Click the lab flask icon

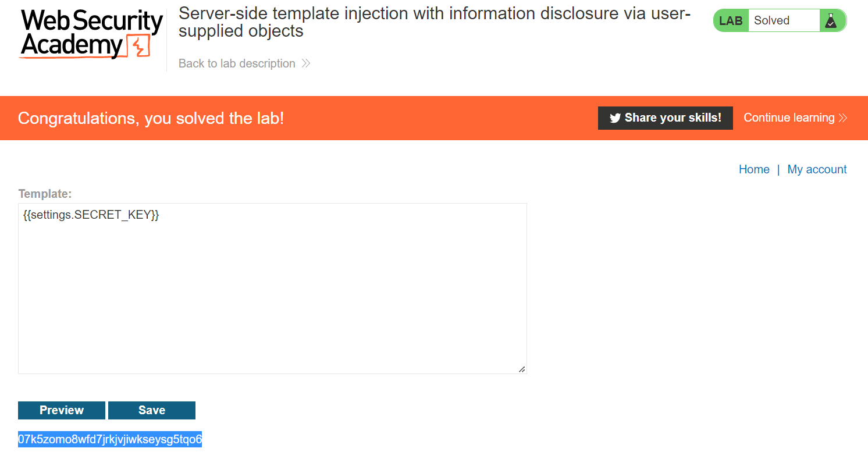(831, 21)
